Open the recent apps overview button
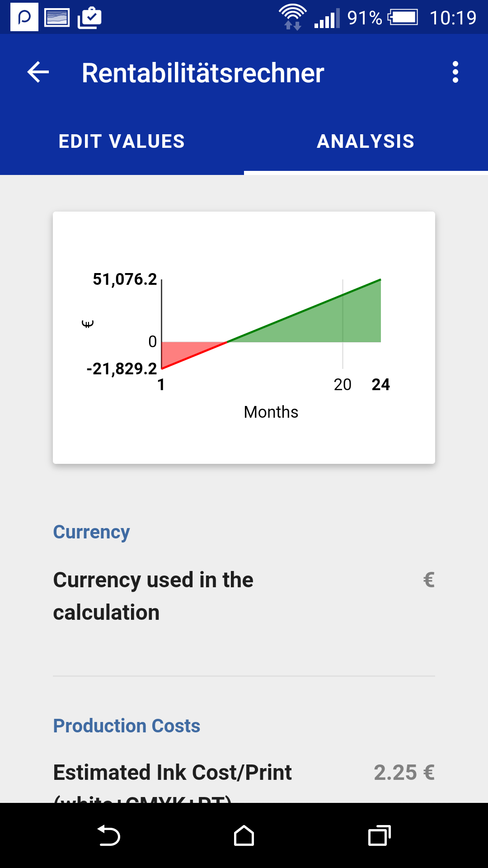This screenshot has width=488, height=868. click(380, 835)
